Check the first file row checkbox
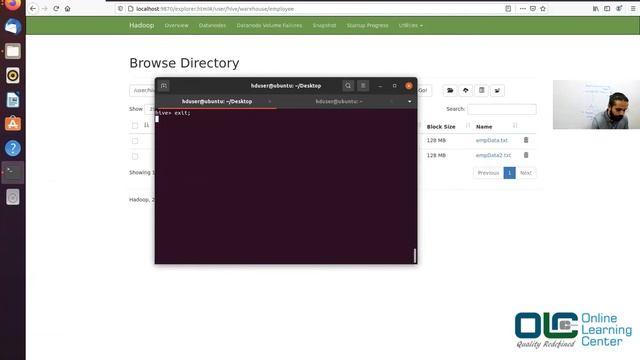The image size is (640, 360). coord(135,141)
